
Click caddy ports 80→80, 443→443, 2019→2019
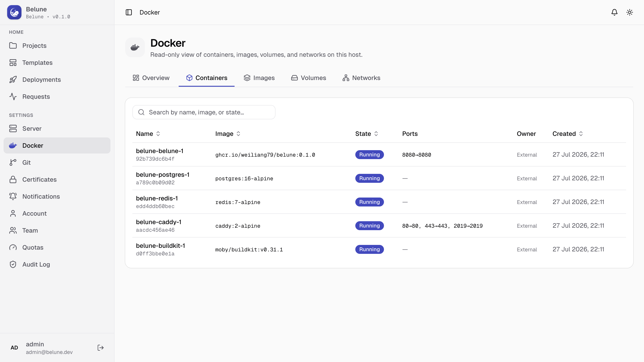(442, 226)
